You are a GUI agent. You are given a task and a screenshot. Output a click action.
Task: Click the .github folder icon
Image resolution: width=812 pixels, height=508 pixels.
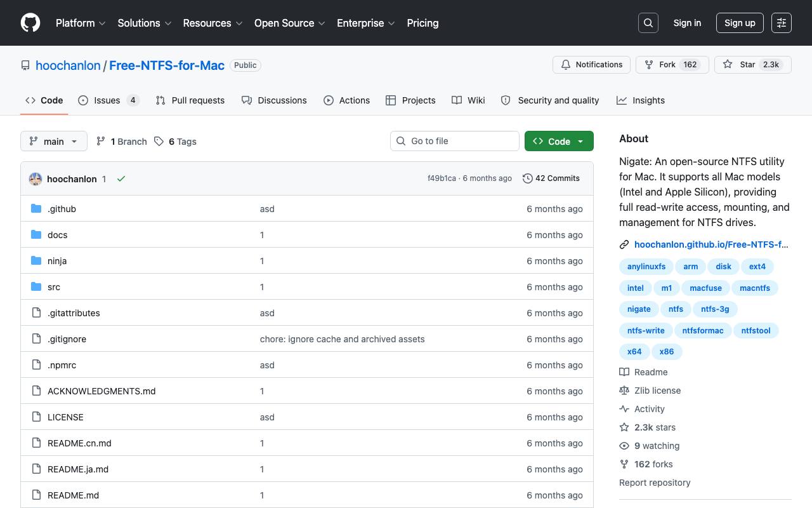click(36, 209)
